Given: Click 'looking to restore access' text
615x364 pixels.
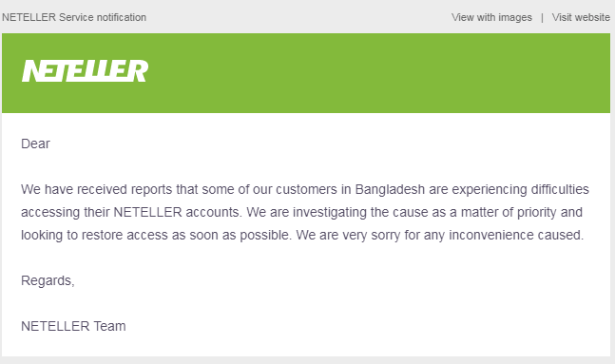Looking at the screenshot, I should point(72,235).
